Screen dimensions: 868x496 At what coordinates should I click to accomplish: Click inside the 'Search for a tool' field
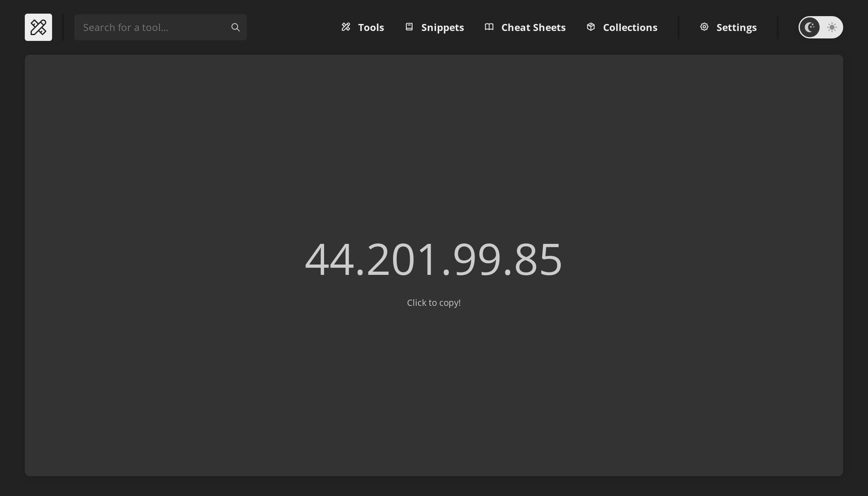point(153,27)
